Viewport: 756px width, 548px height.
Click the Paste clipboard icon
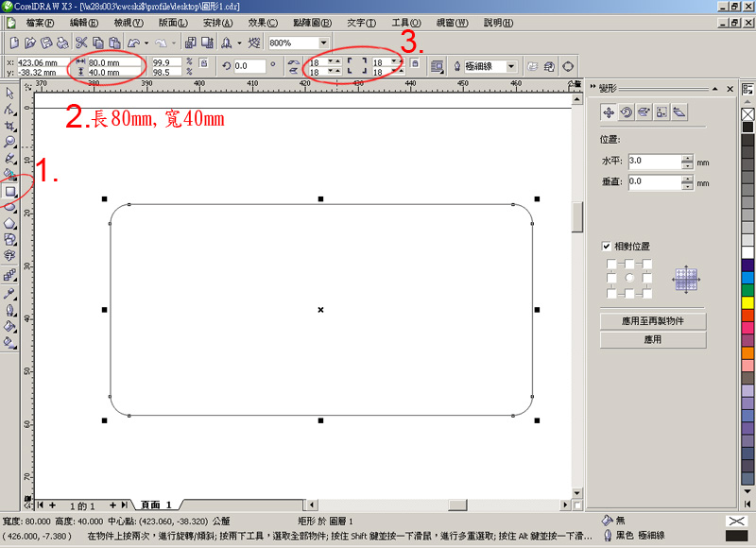pos(114,43)
